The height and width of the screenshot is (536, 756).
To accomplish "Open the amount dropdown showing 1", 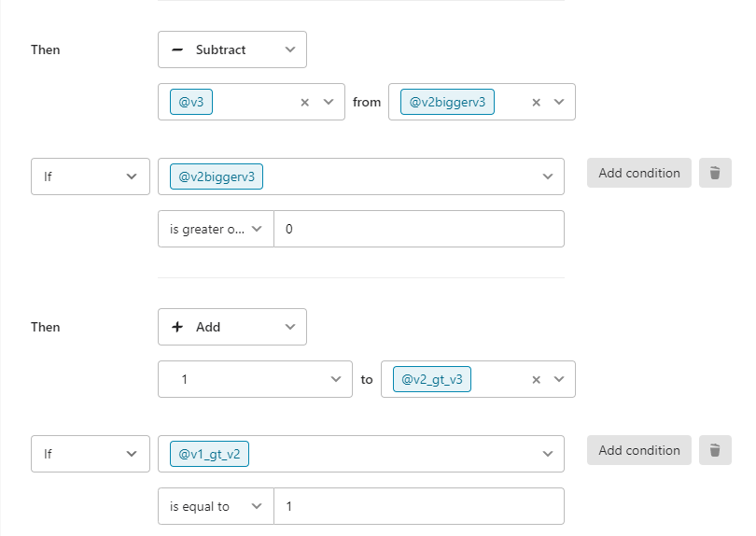I will coord(255,379).
